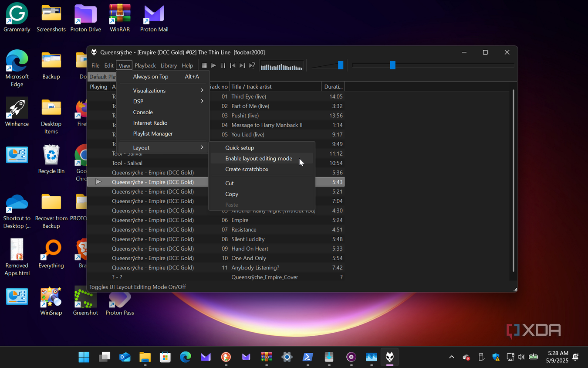Adjust the volume slider handle
The height and width of the screenshot is (368, 588).
pyautogui.click(x=341, y=65)
